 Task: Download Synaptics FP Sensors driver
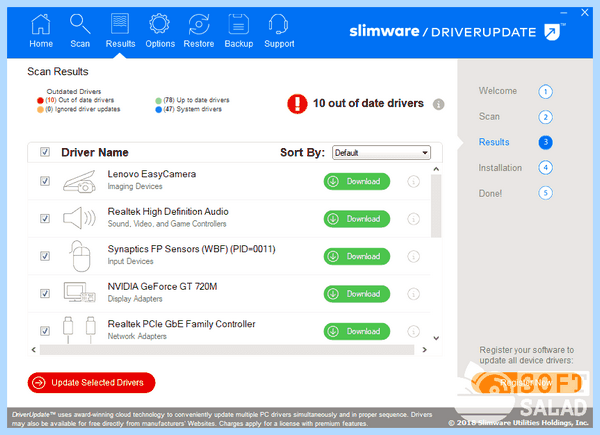click(x=357, y=256)
